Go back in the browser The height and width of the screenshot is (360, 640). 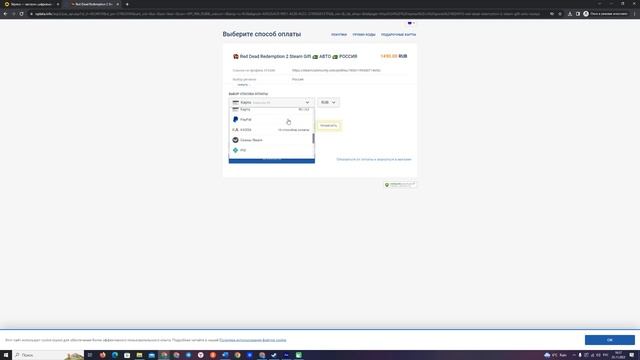pyautogui.click(x=5, y=13)
